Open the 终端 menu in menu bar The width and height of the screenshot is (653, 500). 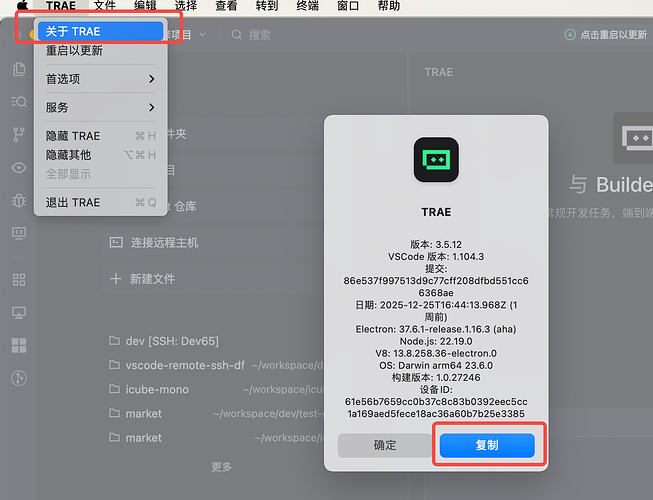[x=307, y=6]
